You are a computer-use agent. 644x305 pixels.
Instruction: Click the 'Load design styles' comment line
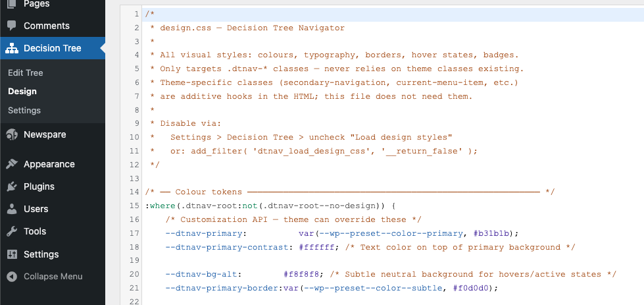(x=311, y=137)
